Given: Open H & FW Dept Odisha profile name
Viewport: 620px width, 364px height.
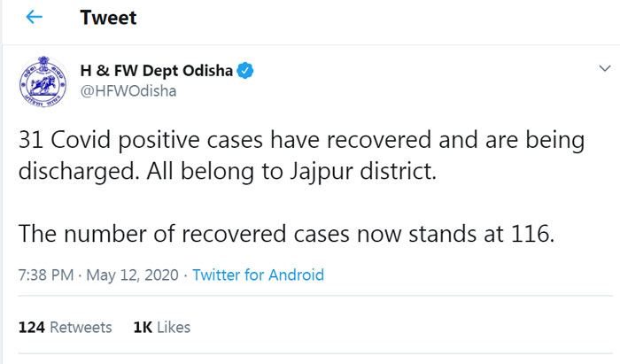Looking at the screenshot, I should (x=156, y=71).
